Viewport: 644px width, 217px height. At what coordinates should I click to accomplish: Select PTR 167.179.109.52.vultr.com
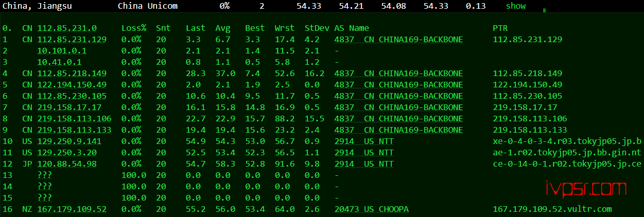click(x=552, y=209)
